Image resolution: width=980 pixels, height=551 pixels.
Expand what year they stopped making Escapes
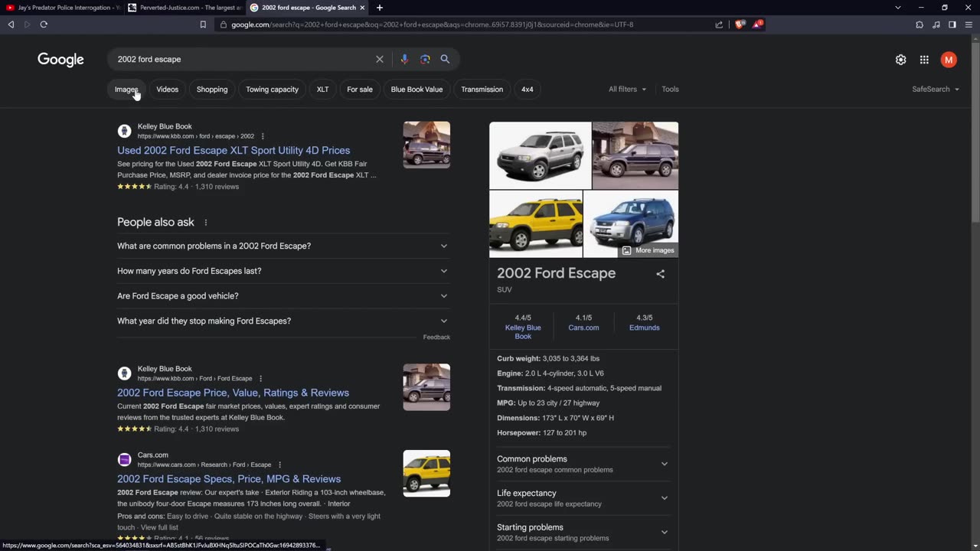pos(283,321)
